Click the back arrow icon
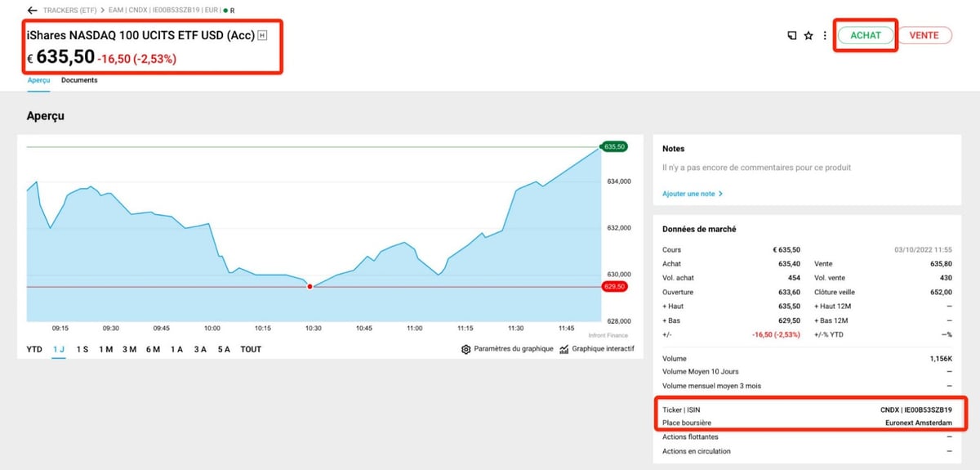980x470 pixels. (x=32, y=11)
